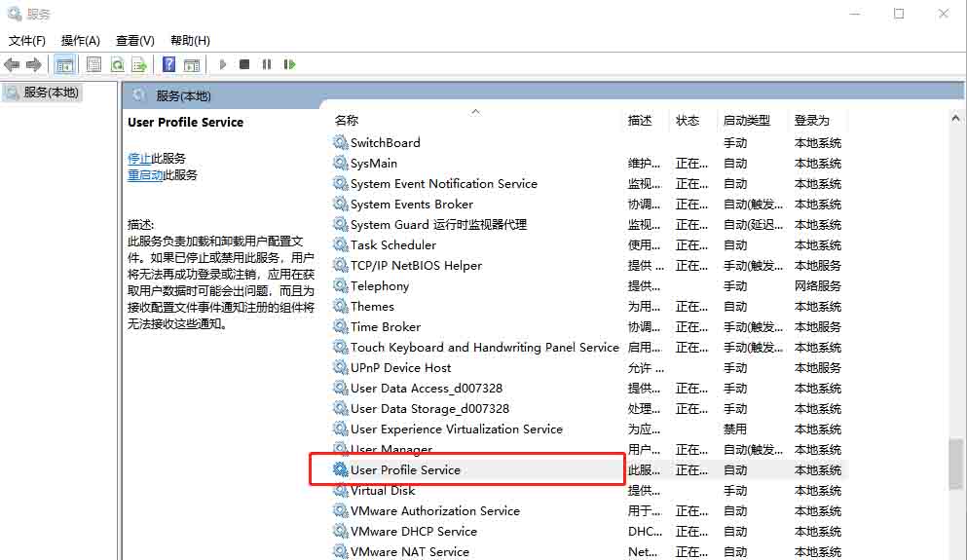The height and width of the screenshot is (560, 967).
Task: Click the Forward arrow in the toolbar
Action: tap(34, 64)
